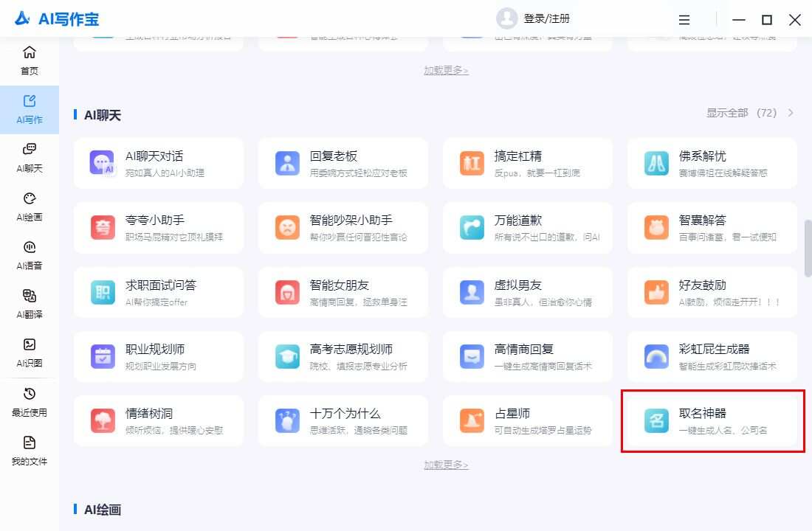812x531 pixels.
Task: Select the AI绘画 sidebar icon
Action: tap(30, 205)
